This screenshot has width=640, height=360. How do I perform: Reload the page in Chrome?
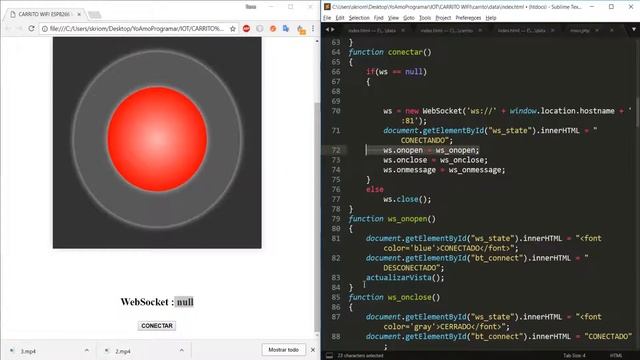click(31, 29)
